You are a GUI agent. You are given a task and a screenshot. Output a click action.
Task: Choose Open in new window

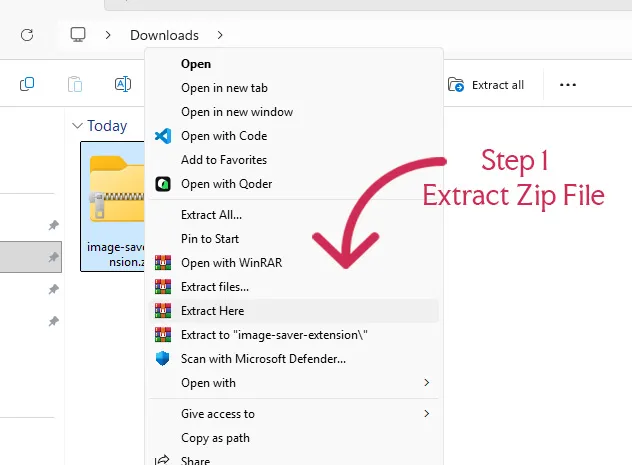(x=294, y=112)
